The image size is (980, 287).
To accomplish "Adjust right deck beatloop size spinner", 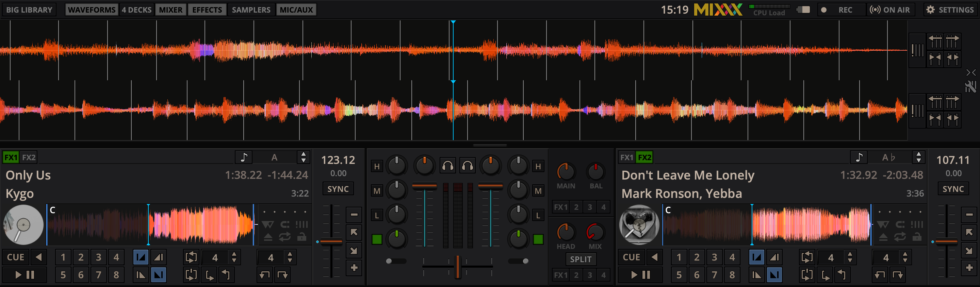I will click(850, 257).
